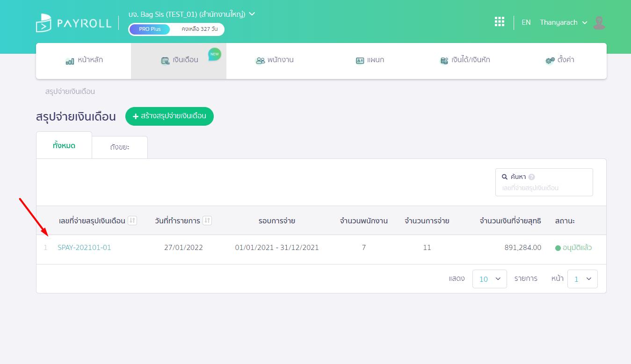
Task: Open the เงินได้/เงินหัก menu
Action: click(x=464, y=61)
